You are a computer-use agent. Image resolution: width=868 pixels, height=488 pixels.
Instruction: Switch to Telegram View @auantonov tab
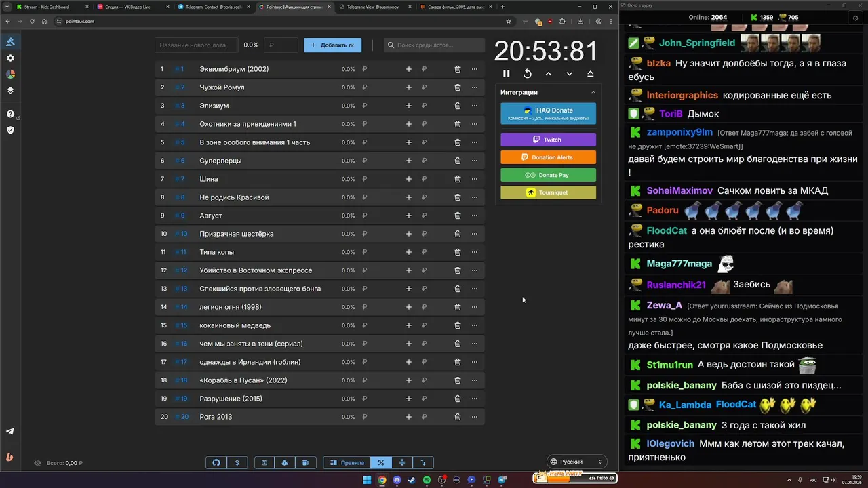375,7
